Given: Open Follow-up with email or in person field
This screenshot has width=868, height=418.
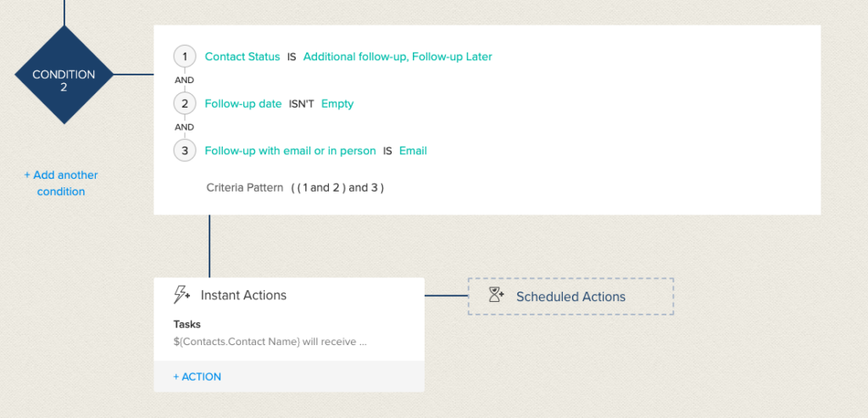Looking at the screenshot, I should tap(290, 151).
